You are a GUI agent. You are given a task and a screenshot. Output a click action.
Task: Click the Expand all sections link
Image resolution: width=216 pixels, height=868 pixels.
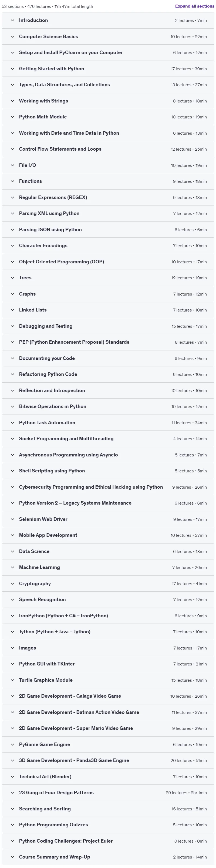click(x=194, y=6)
